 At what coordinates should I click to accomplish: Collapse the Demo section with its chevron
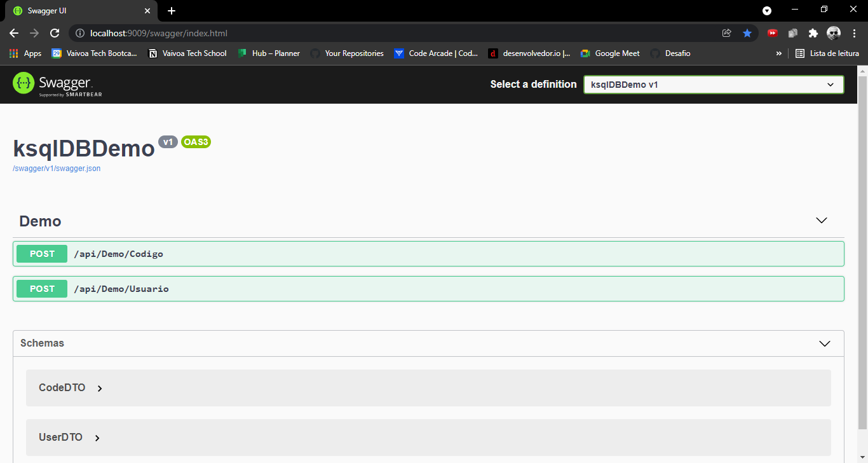tap(822, 220)
